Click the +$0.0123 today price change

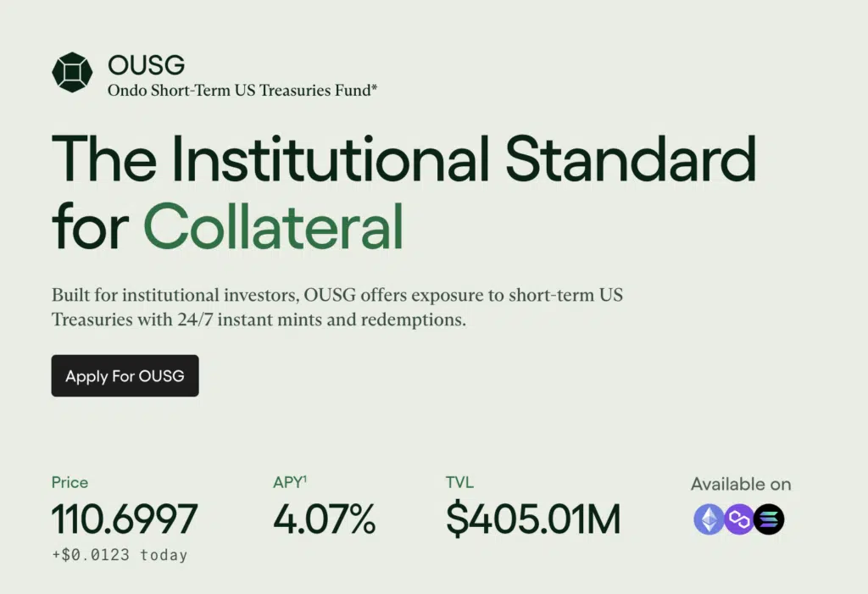(x=120, y=555)
